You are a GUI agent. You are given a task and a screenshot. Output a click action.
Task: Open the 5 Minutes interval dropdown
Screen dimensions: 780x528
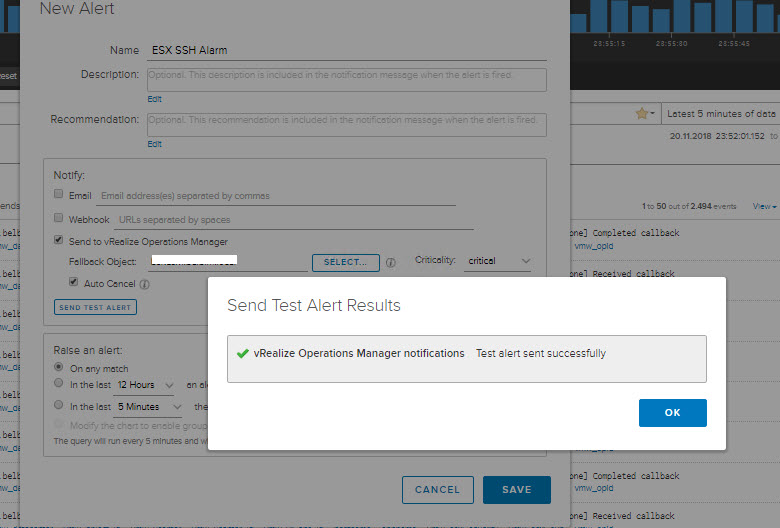[x=150, y=407]
